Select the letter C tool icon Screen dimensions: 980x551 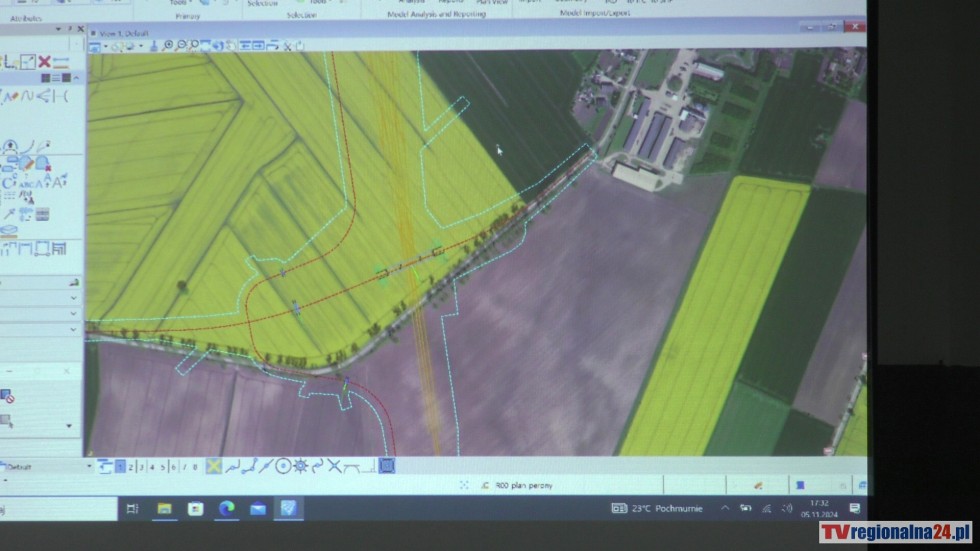pos(8,183)
